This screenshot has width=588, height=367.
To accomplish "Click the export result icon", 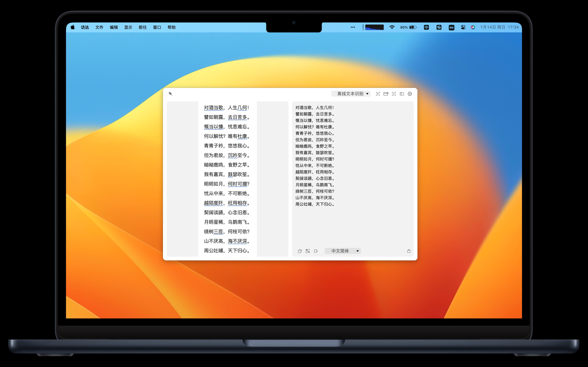I will [316, 251].
